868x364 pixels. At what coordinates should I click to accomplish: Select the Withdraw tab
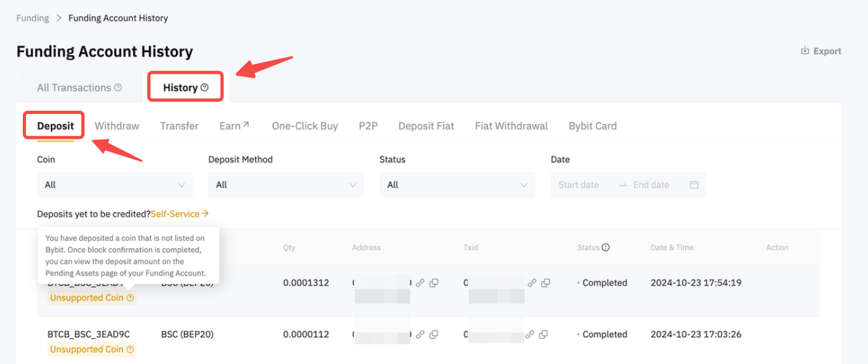(117, 126)
